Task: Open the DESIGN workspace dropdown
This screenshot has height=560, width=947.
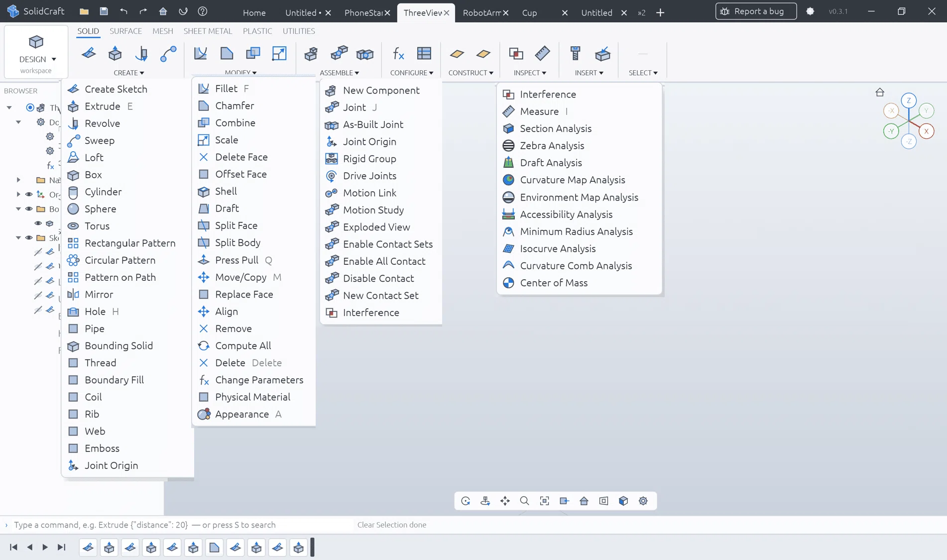Action: click(x=36, y=52)
